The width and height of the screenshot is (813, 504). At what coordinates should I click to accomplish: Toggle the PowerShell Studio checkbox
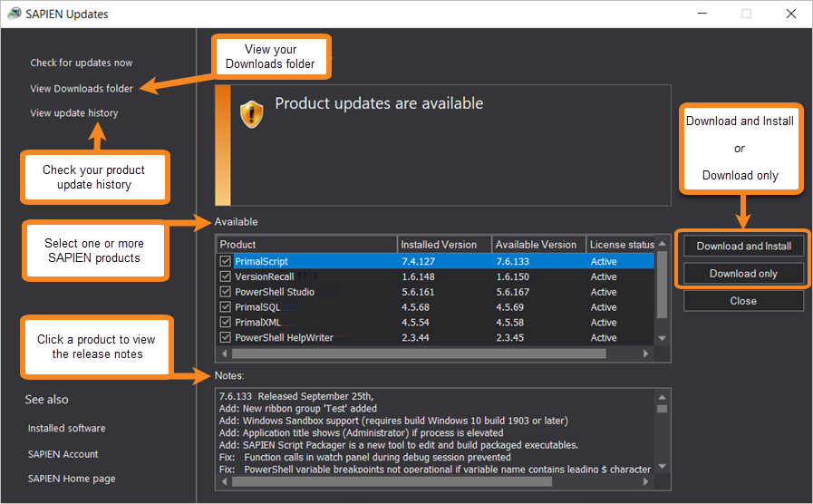(225, 291)
